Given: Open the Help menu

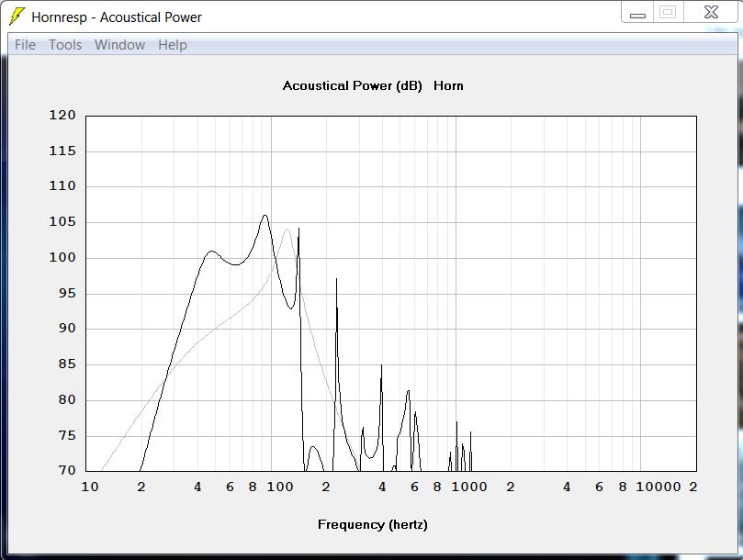Looking at the screenshot, I should point(173,45).
